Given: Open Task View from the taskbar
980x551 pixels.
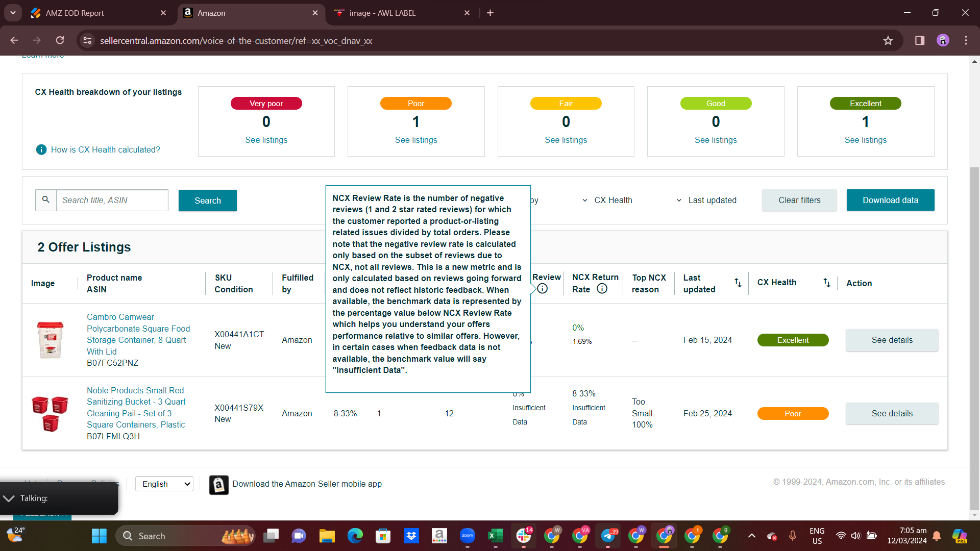Looking at the screenshot, I should coord(271,536).
